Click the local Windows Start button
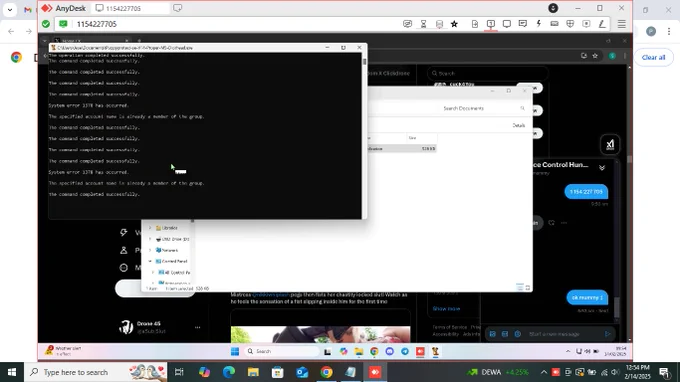 12,372
